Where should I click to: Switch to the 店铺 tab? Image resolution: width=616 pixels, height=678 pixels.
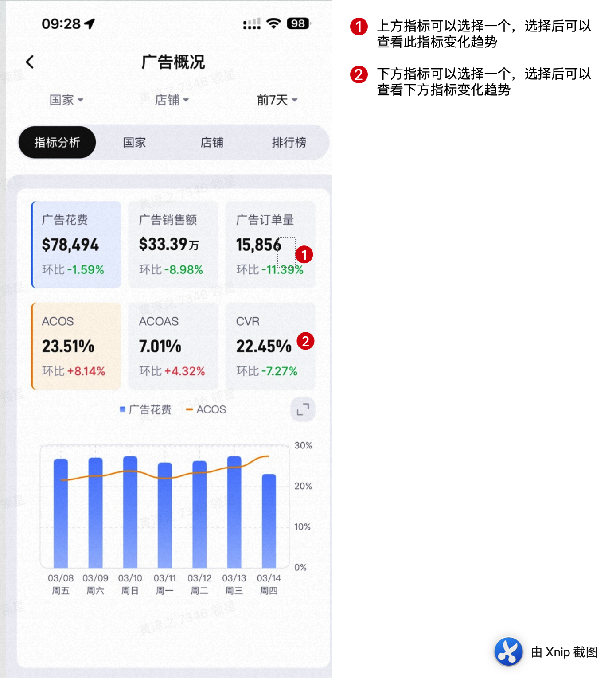tap(212, 142)
